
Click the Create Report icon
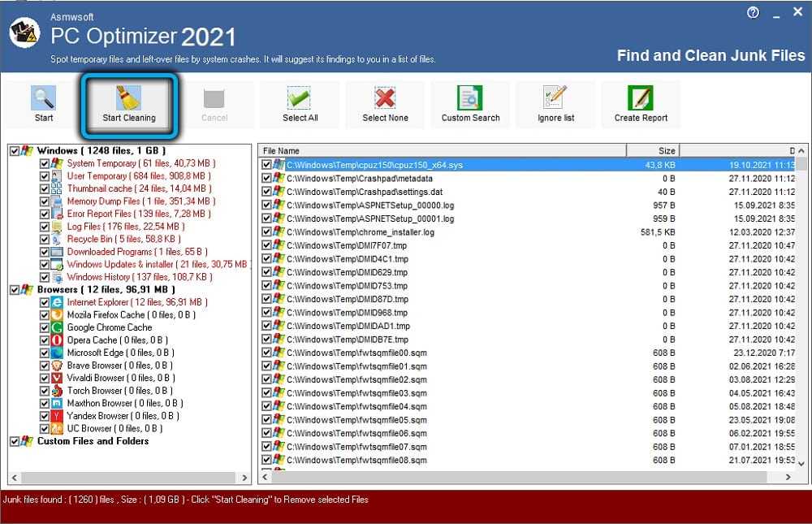pos(641,99)
